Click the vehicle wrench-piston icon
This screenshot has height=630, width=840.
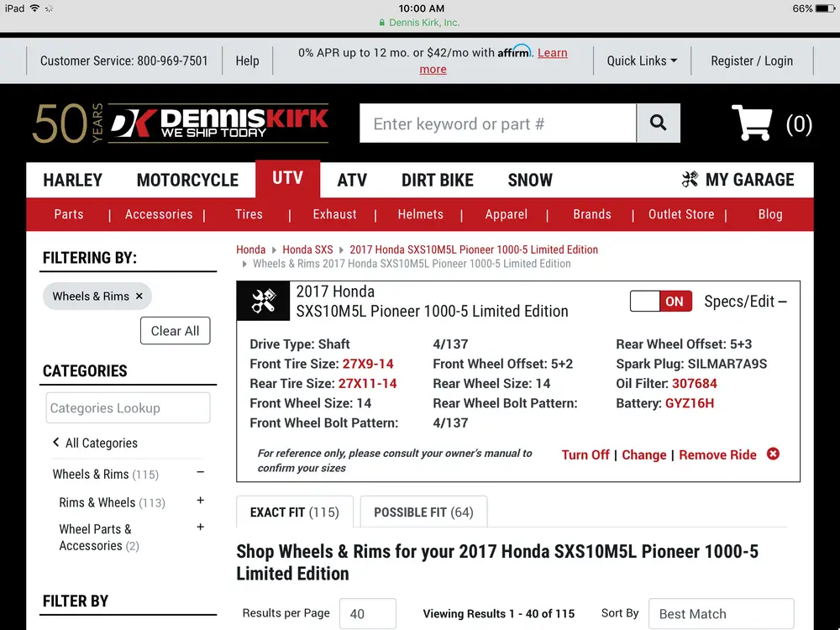tap(263, 301)
